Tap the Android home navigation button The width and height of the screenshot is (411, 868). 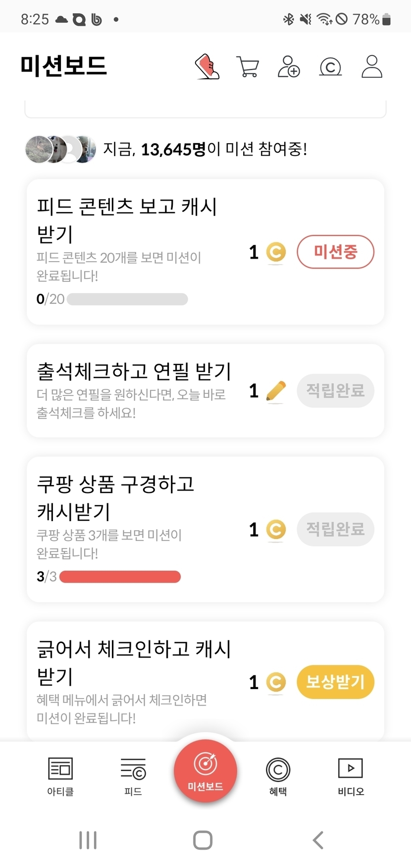point(203,840)
